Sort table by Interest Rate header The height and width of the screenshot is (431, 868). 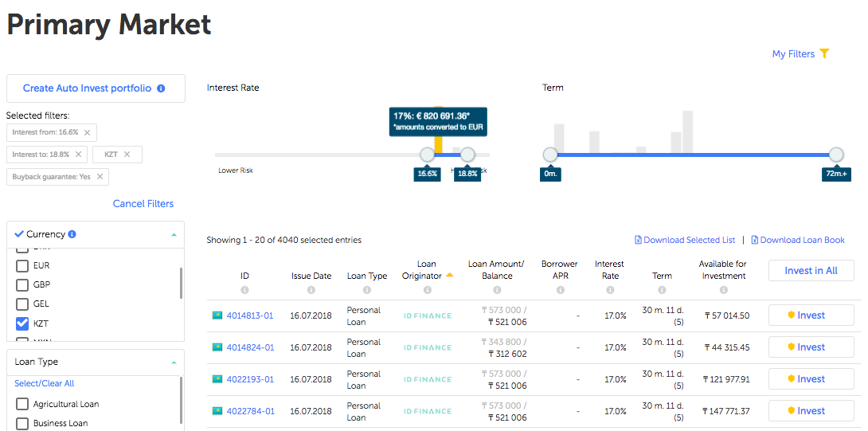tap(609, 270)
